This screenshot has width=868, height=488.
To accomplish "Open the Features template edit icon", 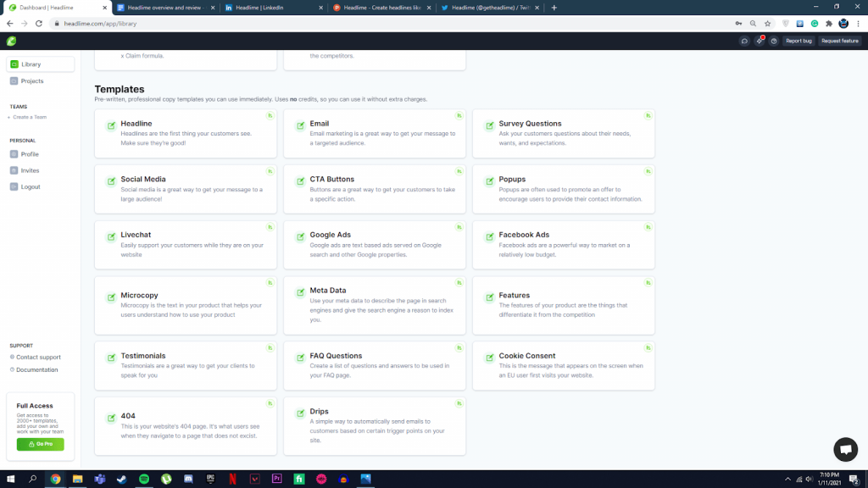I will [x=489, y=297].
